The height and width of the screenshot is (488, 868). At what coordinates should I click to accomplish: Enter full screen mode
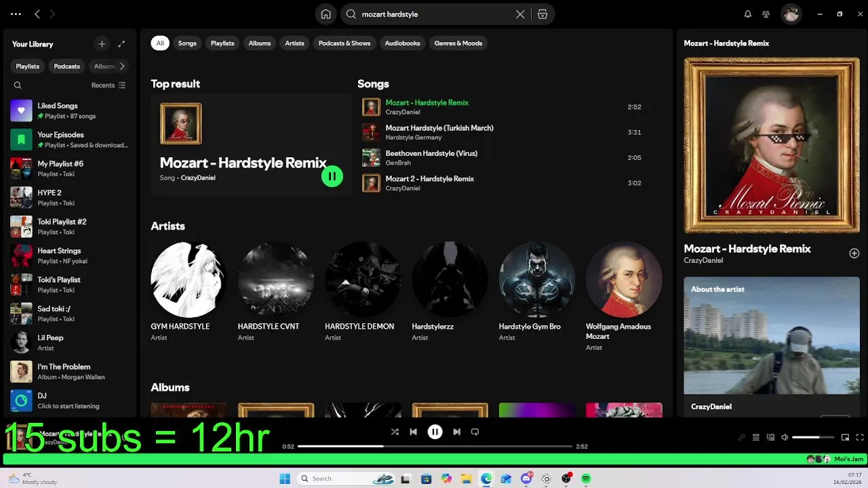pos(860,438)
